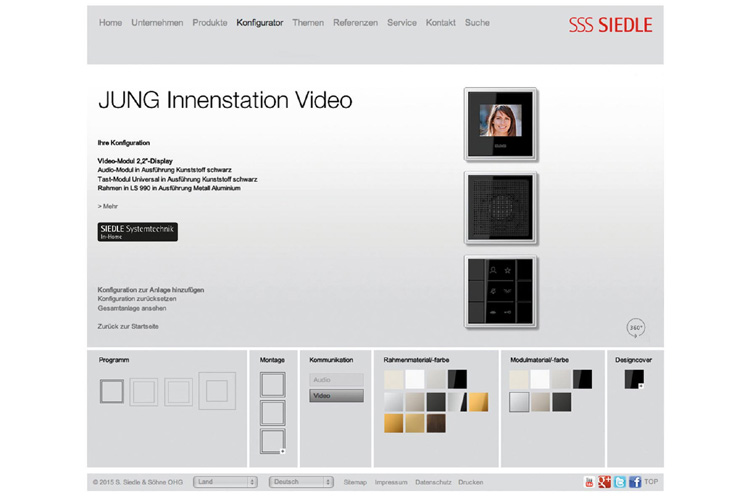
Task: Open the Kontakt menu item
Action: [441, 22]
